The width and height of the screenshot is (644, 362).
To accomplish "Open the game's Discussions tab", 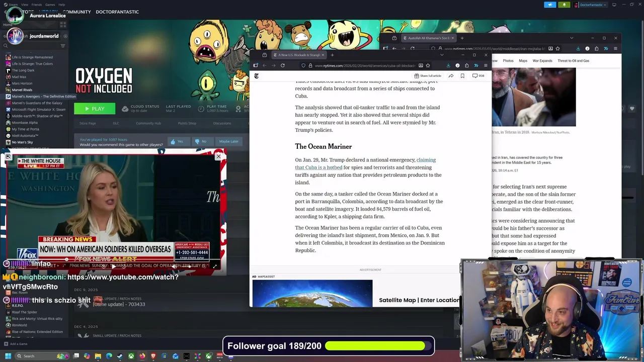I will coord(222,123).
